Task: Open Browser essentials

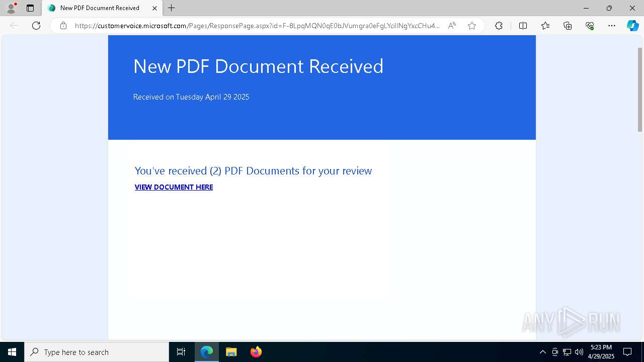Action: coord(590,26)
